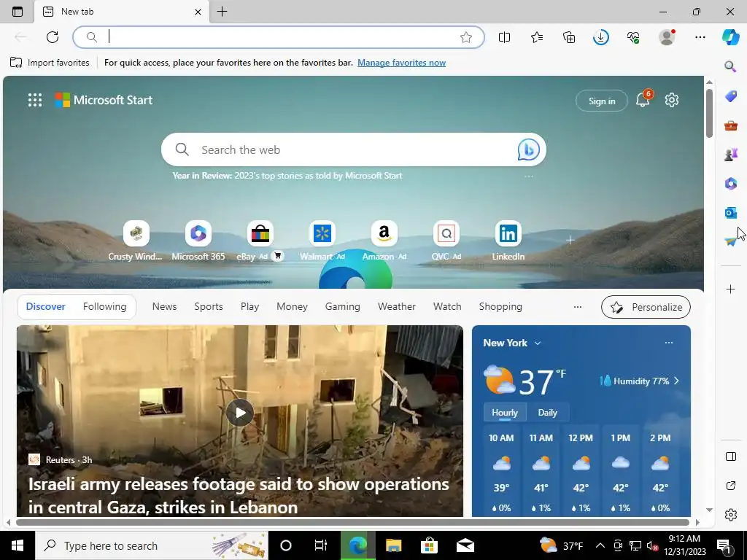747x560 pixels.
Task: Open page settings gear icon
Action: pos(672,100)
